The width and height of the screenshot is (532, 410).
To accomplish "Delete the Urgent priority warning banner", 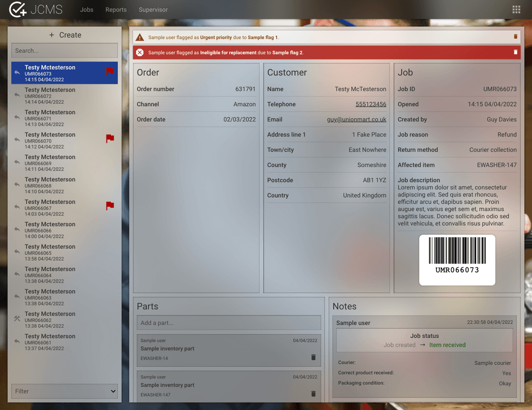I will click(515, 36).
